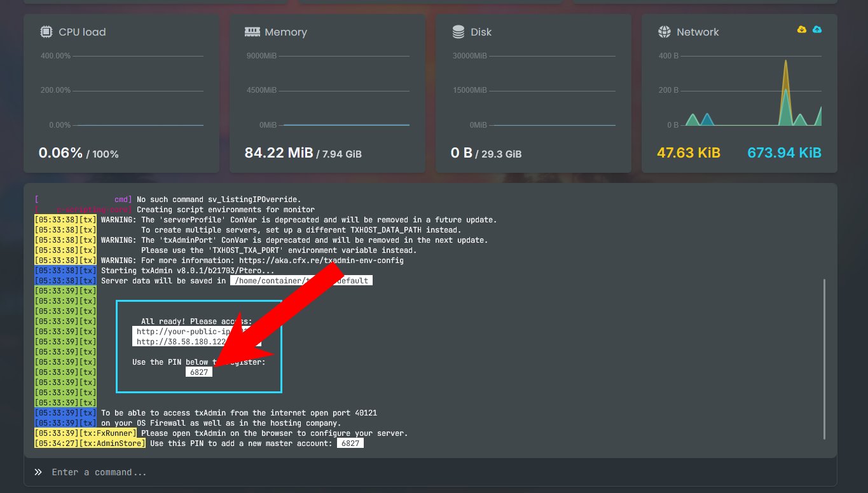This screenshot has height=493, width=868.
Task: Click the '673.94 KiB' network value
Action: 784,153
